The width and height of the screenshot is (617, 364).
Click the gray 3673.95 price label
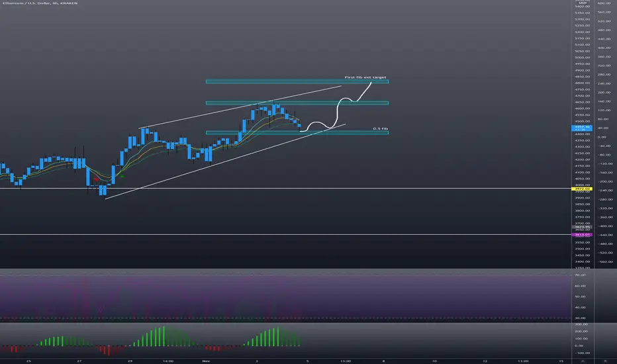pyautogui.click(x=582, y=227)
